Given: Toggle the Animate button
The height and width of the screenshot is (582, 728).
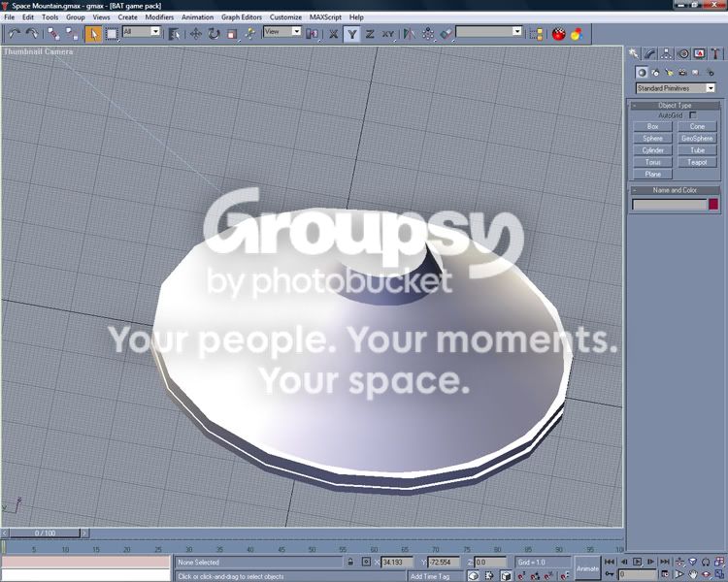Looking at the screenshot, I should tap(587, 568).
